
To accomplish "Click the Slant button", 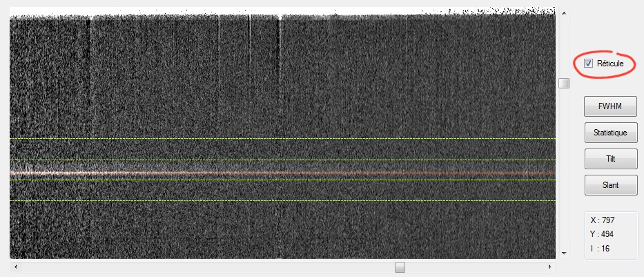I will (611, 185).
